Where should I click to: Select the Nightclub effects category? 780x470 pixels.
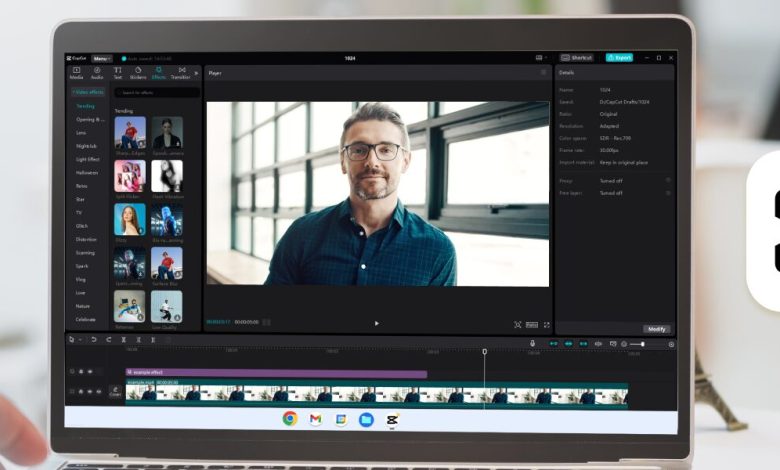click(86, 146)
